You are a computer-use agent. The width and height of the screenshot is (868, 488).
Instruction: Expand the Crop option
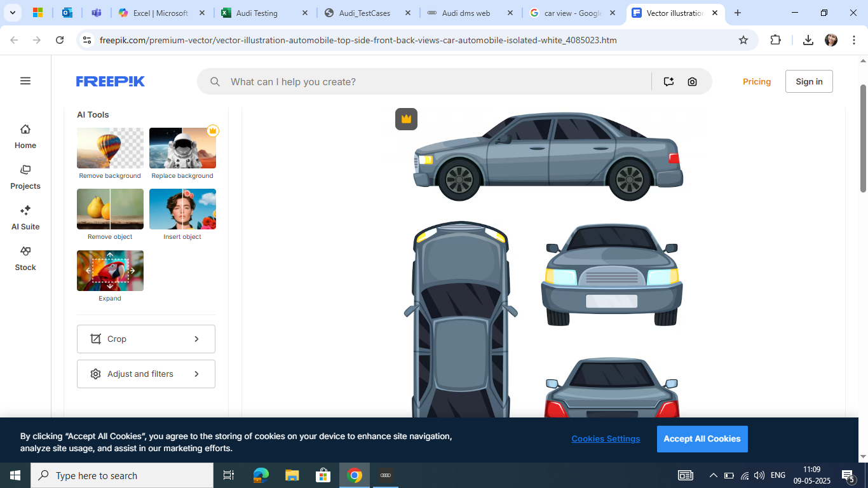146,339
